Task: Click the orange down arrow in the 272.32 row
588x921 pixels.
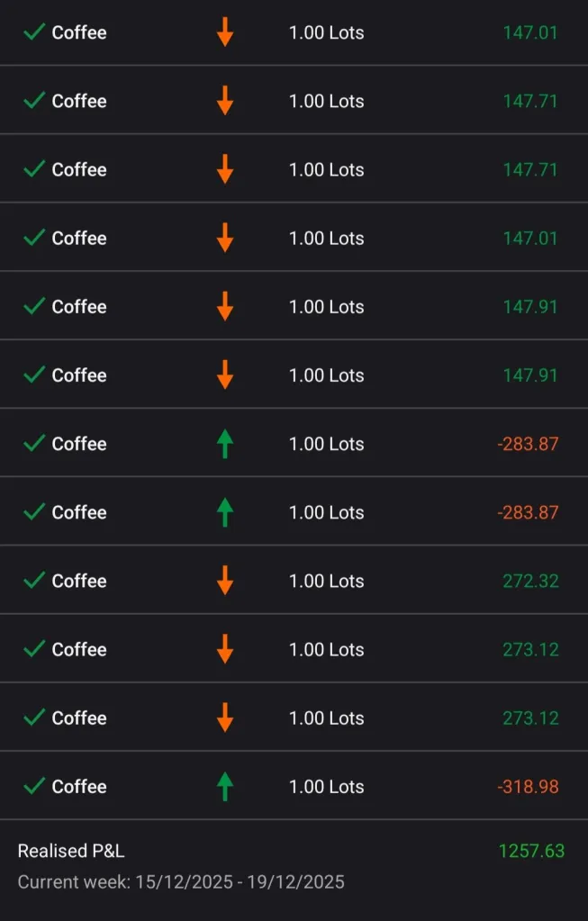Action: coord(225,581)
